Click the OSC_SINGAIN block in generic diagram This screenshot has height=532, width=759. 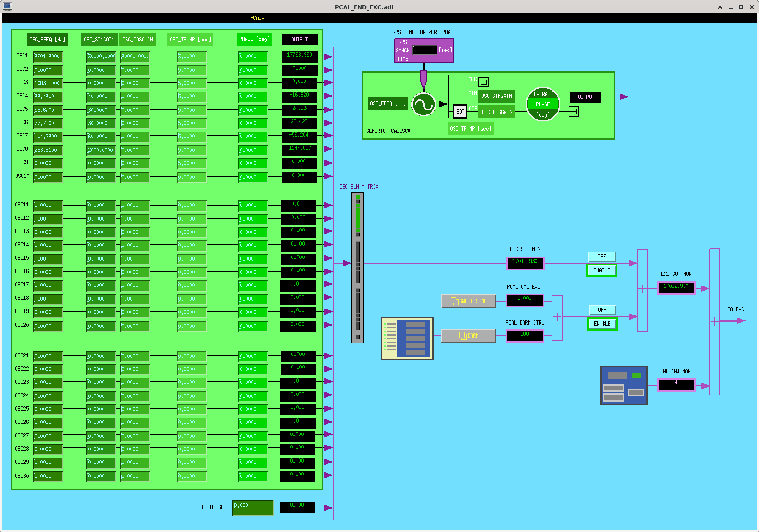point(496,96)
